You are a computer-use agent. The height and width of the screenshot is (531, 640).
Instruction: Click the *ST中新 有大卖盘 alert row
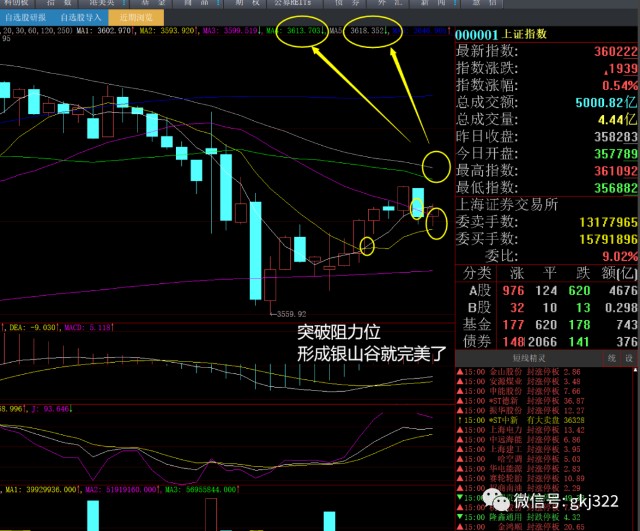[x=520, y=420]
